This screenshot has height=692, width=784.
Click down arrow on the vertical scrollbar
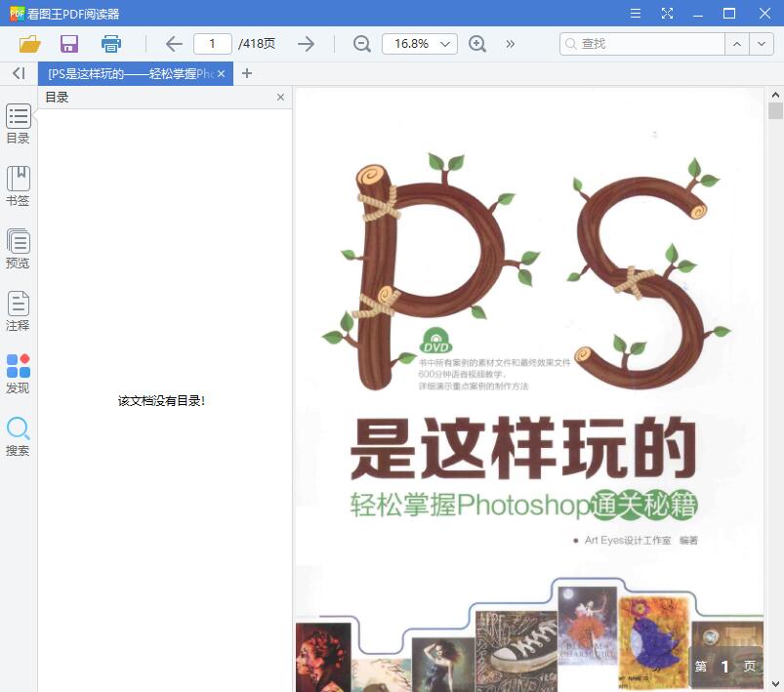[775, 684]
